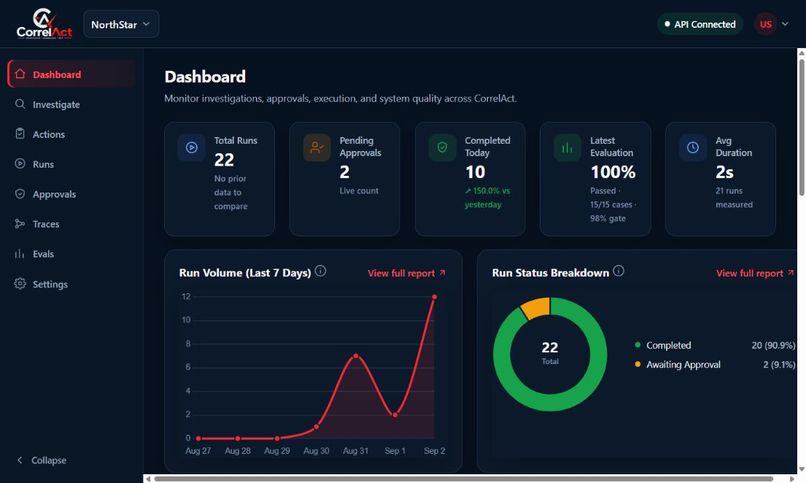
Task: Click the Completed Today value 10
Action: tap(475, 172)
